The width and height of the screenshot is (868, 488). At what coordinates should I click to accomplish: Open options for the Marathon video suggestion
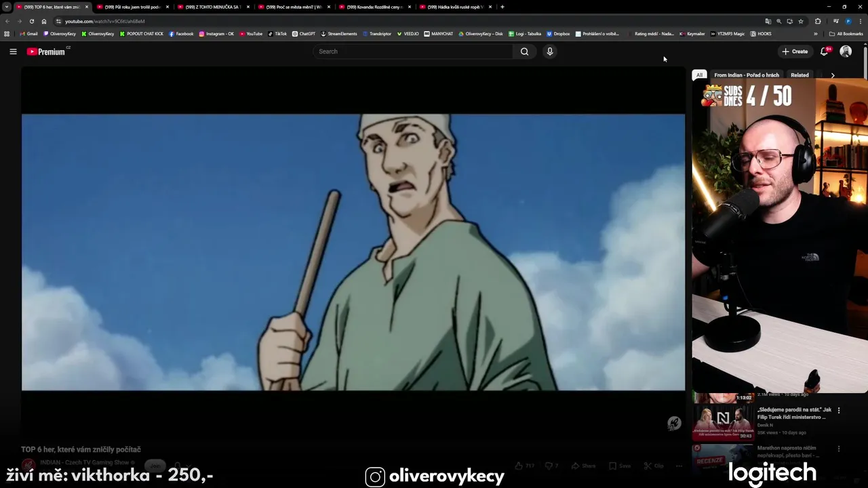(839, 449)
